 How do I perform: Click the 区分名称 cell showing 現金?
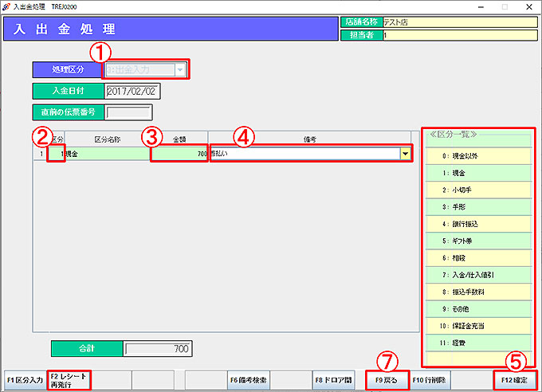coord(108,154)
